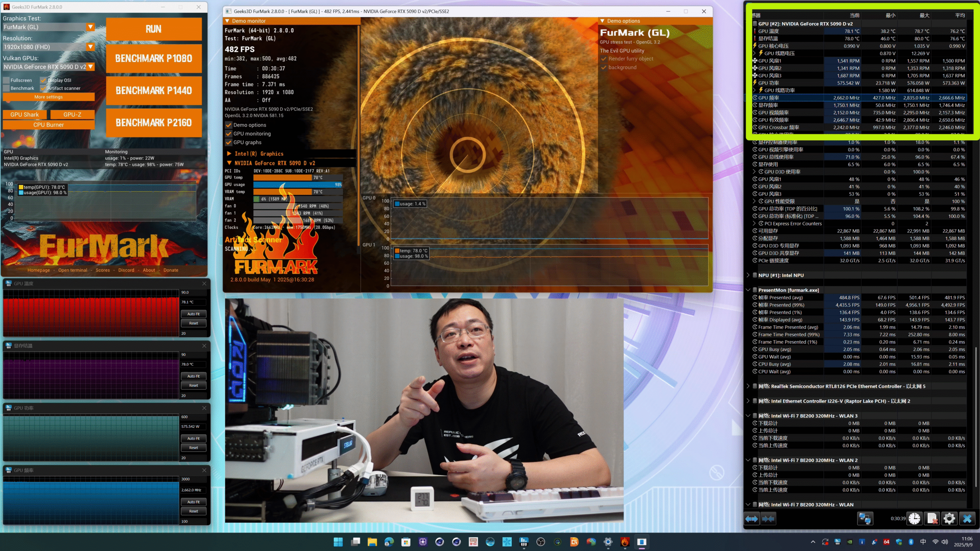
Task: Launch GPU Shark
Action: point(24,115)
